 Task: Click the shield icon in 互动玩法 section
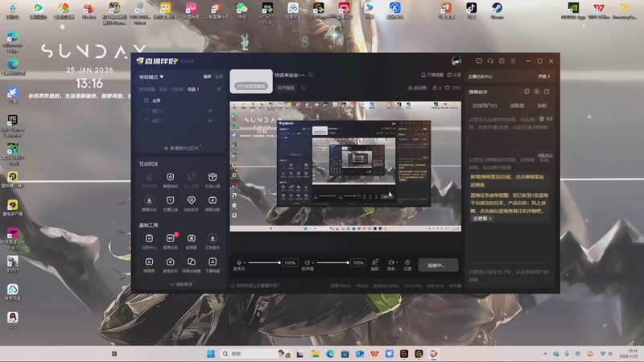[x=170, y=177]
